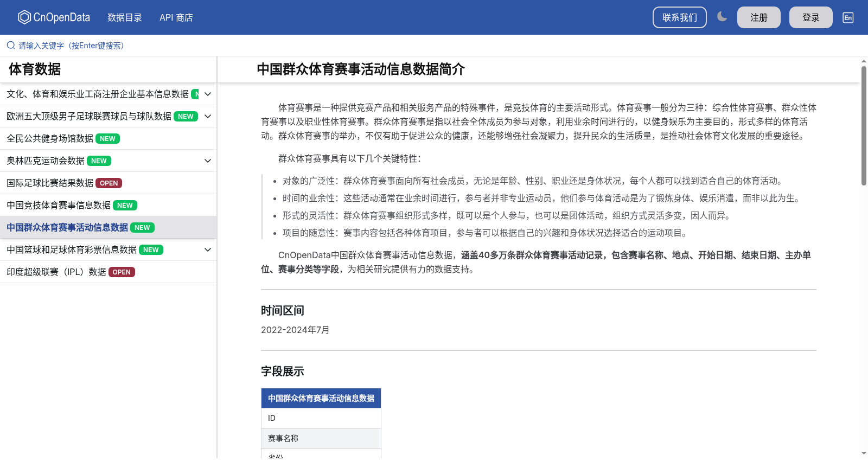The image size is (868, 467).
Task: Click scrollbar down arrow
Action: pos(864,453)
